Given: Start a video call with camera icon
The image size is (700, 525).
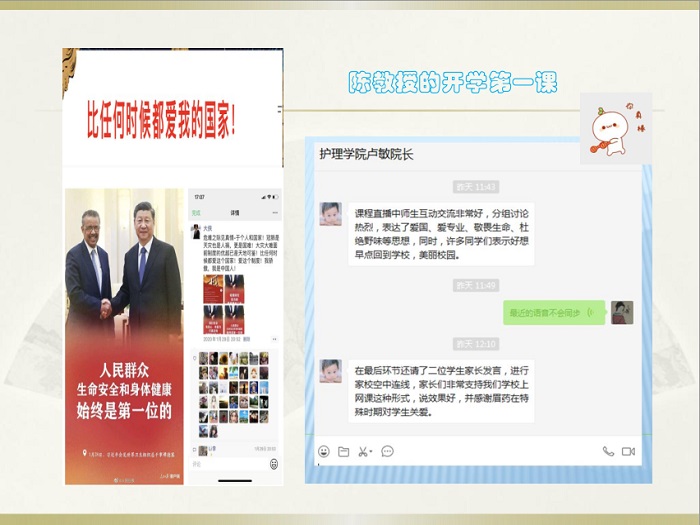Looking at the screenshot, I should pos(628,452).
